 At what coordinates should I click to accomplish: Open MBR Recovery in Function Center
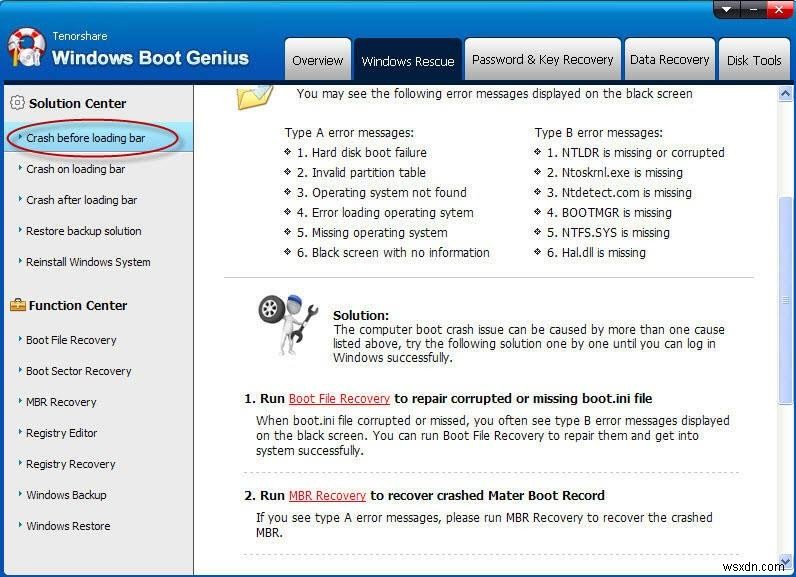[61, 402]
